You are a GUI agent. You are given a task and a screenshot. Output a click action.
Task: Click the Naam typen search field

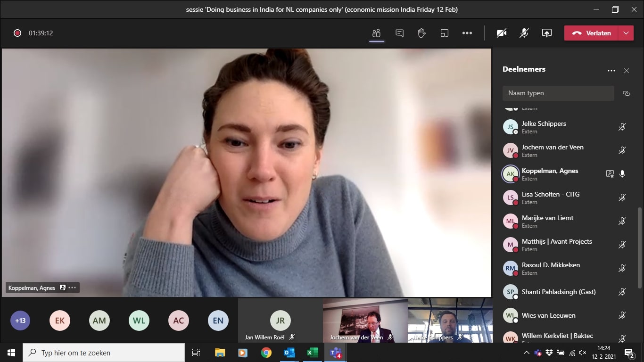click(558, 93)
